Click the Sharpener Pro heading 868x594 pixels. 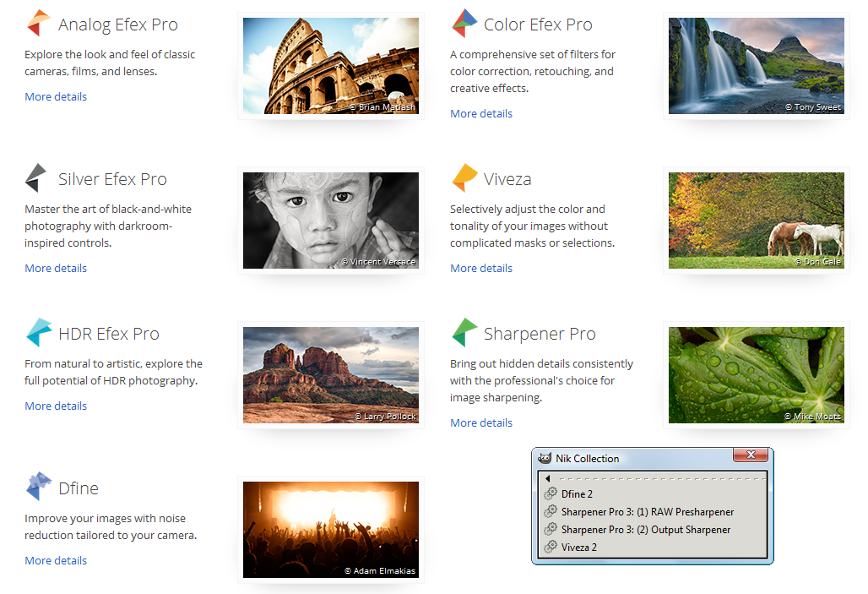tap(540, 334)
